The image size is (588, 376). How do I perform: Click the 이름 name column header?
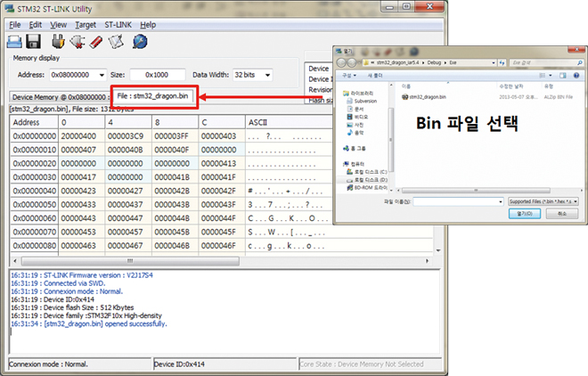click(405, 86)
